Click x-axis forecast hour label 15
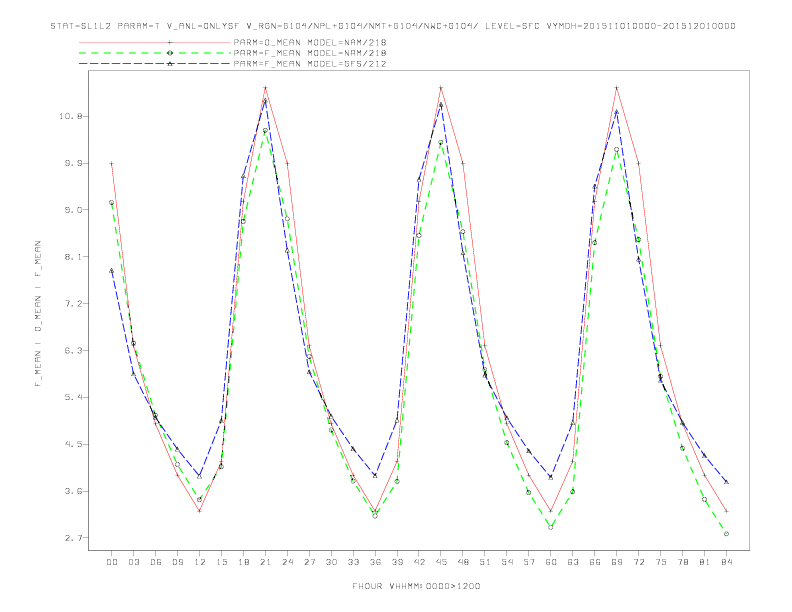Screen dimensions: 792x612 coord(221,562)
